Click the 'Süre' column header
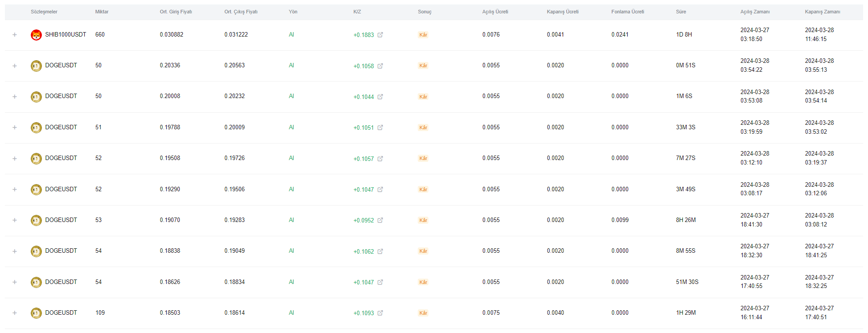This screenshot has width=868, height=333. 681,12
